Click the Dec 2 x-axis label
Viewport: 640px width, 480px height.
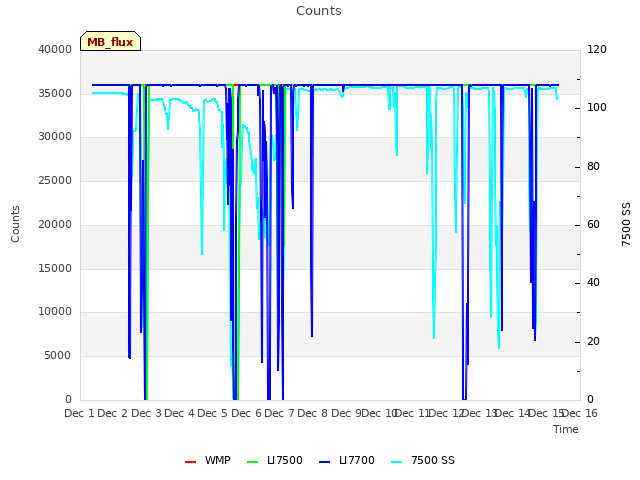113,413
